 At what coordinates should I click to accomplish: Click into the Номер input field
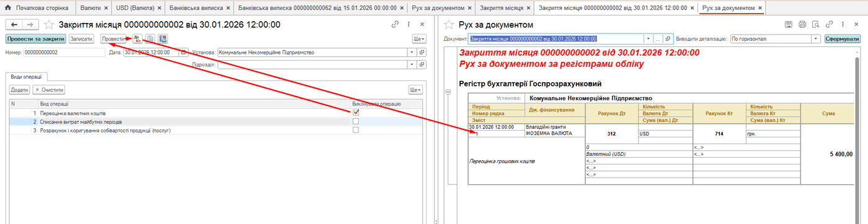click(x=64, y=53)
